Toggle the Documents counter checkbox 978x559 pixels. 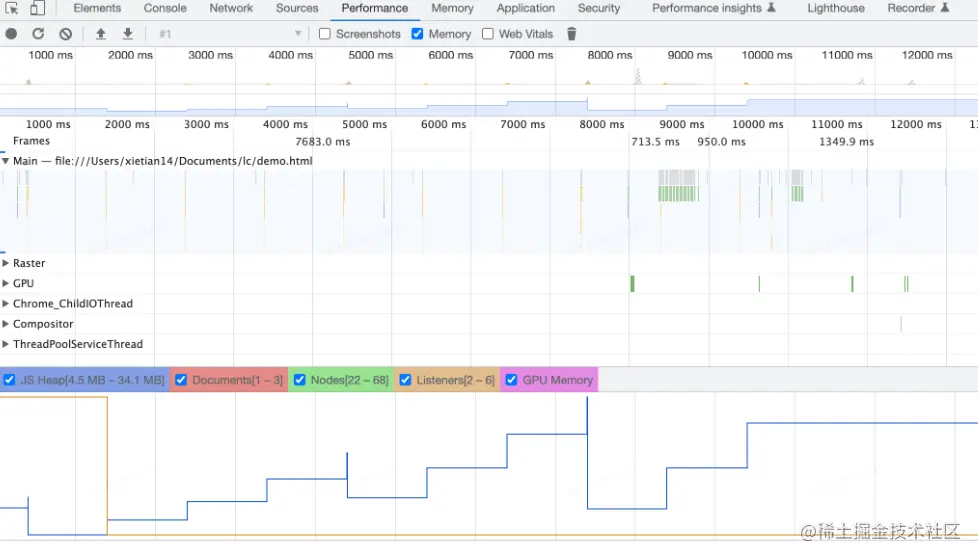181,380
